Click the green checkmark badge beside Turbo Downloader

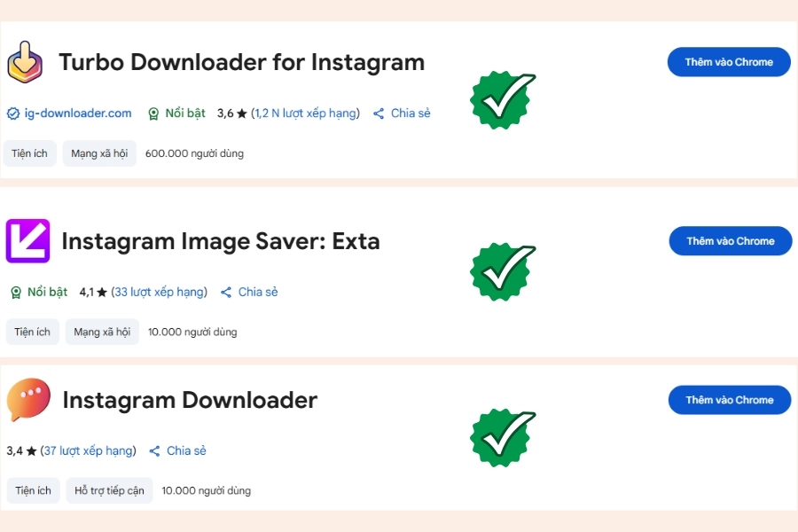(x=503, y=100)
